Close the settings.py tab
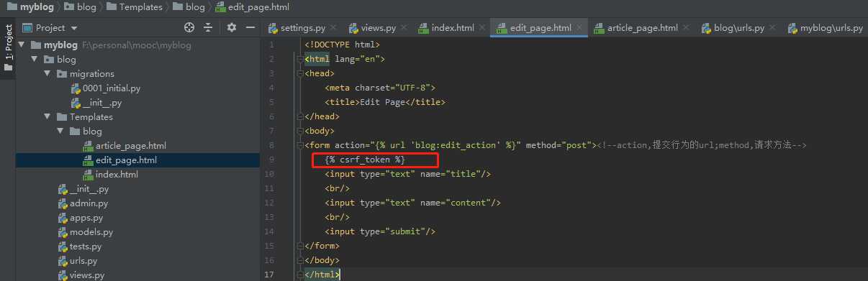Screen dimensions: 868x281 [333, 29]
